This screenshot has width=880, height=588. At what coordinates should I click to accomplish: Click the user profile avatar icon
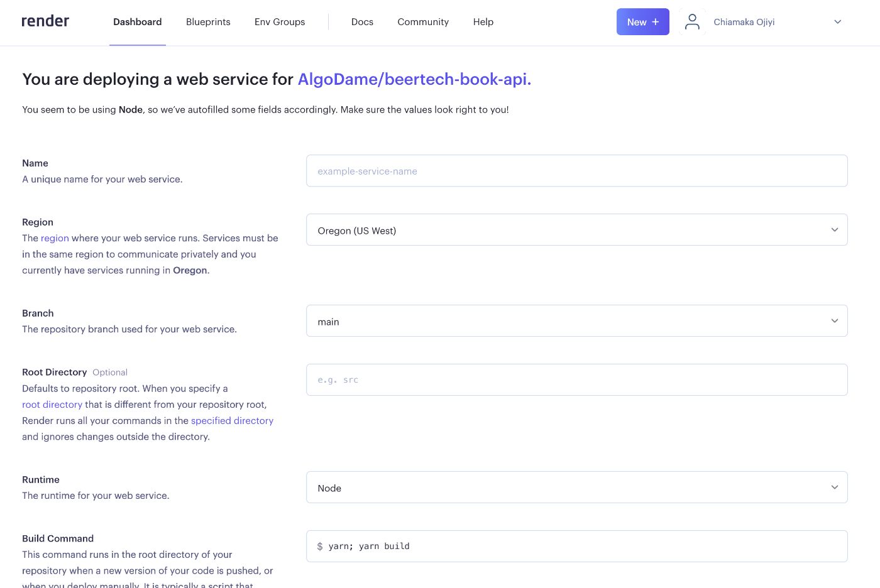point(692,21)
